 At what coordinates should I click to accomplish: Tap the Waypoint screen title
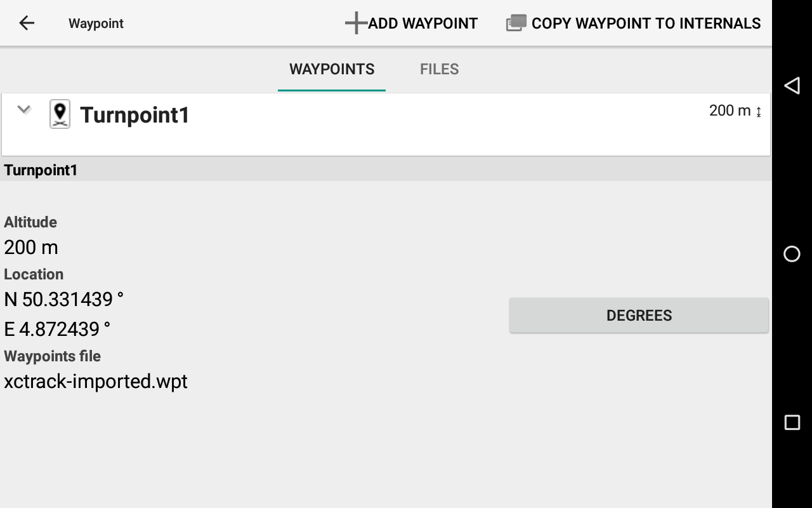coord(96,23)
